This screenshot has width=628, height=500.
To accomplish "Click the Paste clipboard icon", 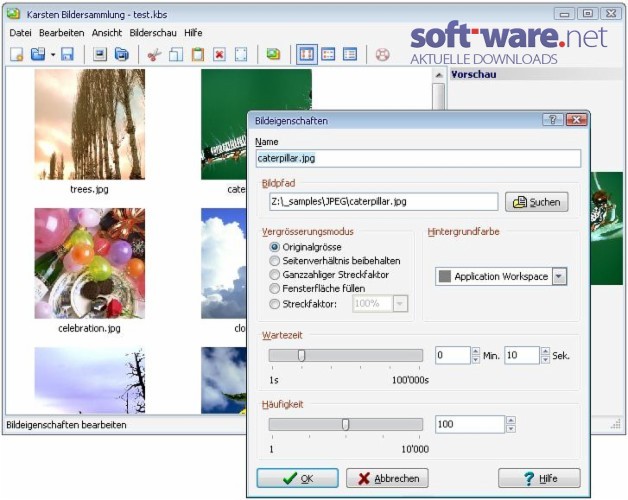I will click(x=197, y=54).
